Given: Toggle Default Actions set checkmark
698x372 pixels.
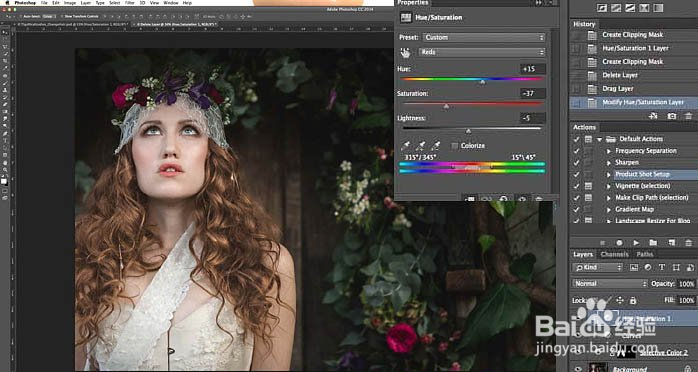Looking at the screenshot, I should [576, 139].
